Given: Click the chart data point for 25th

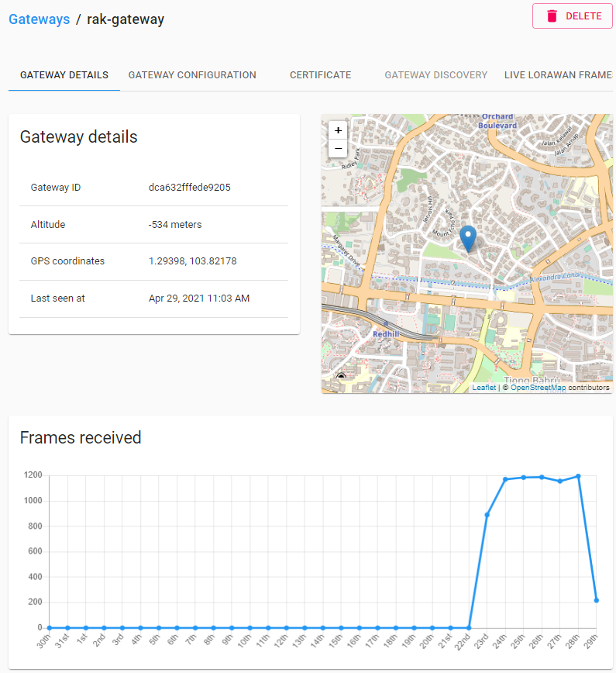Looking at the screenshot, I should [x=523, y=478].
